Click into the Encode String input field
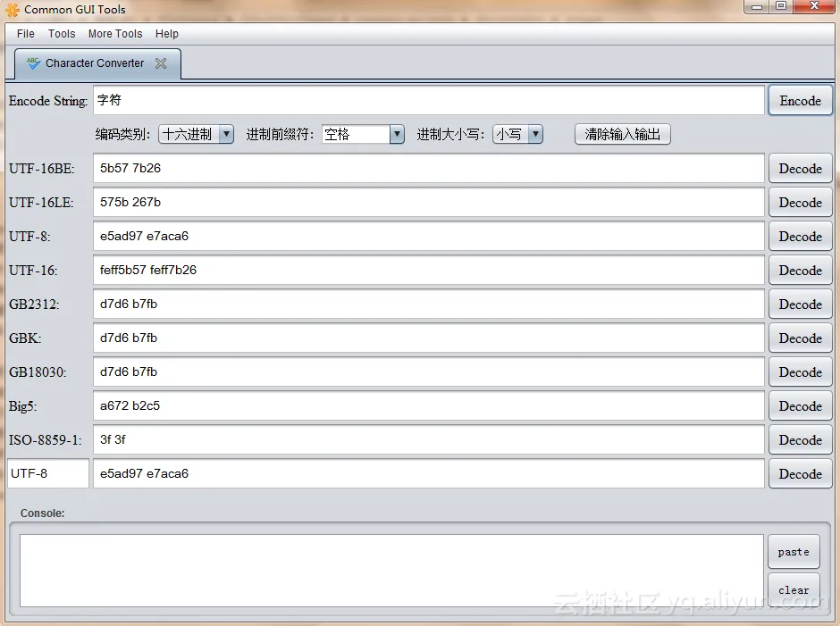 (x=429, y=100)
